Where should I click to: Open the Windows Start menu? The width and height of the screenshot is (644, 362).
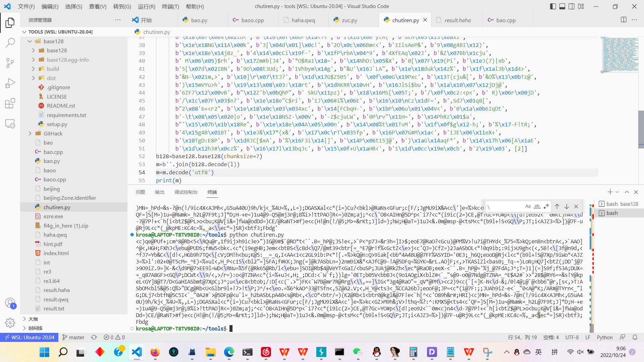(44, 352)
